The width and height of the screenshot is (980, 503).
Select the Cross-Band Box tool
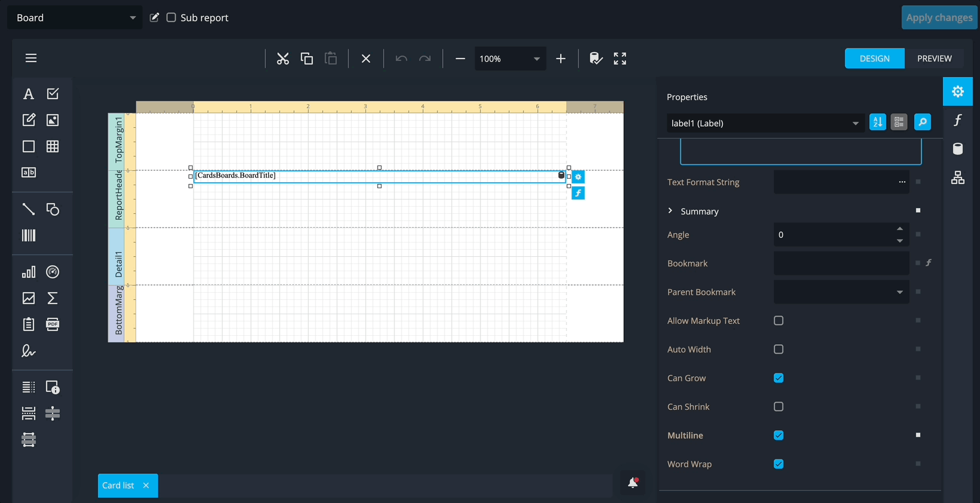28,440
